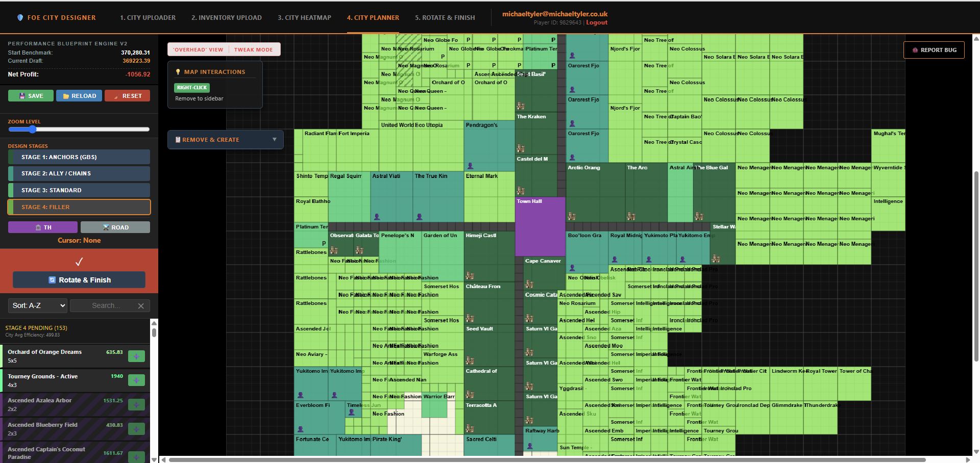Add Ascended Azalea Arbor with plus icon
The image size is (980, 463).
pyautogui.click(x=136, y=405)
